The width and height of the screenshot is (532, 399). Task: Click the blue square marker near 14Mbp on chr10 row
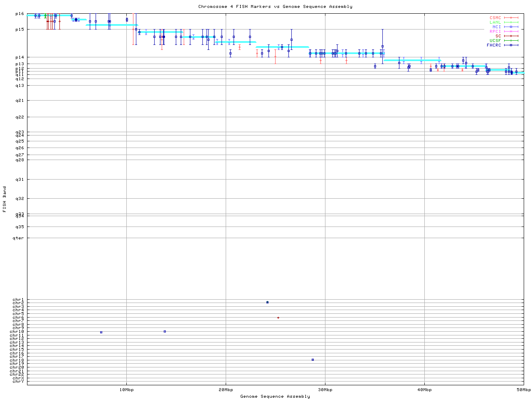tap(165, 331)
